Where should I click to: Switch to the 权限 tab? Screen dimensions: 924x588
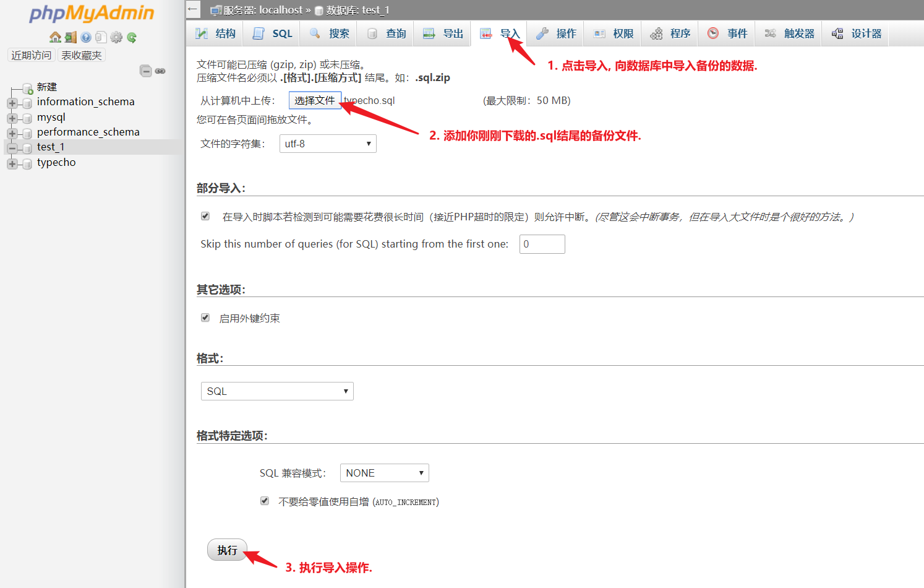click(614, 33)
